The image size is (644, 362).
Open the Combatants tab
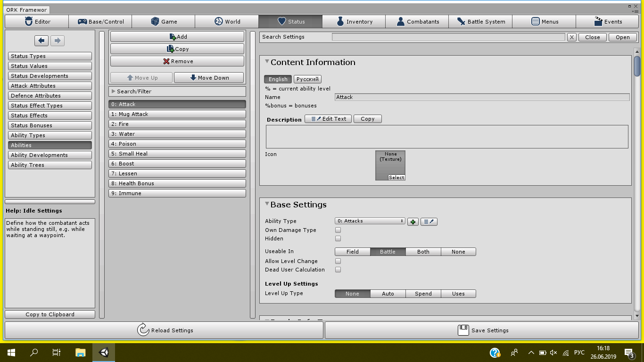coord(417,21)
